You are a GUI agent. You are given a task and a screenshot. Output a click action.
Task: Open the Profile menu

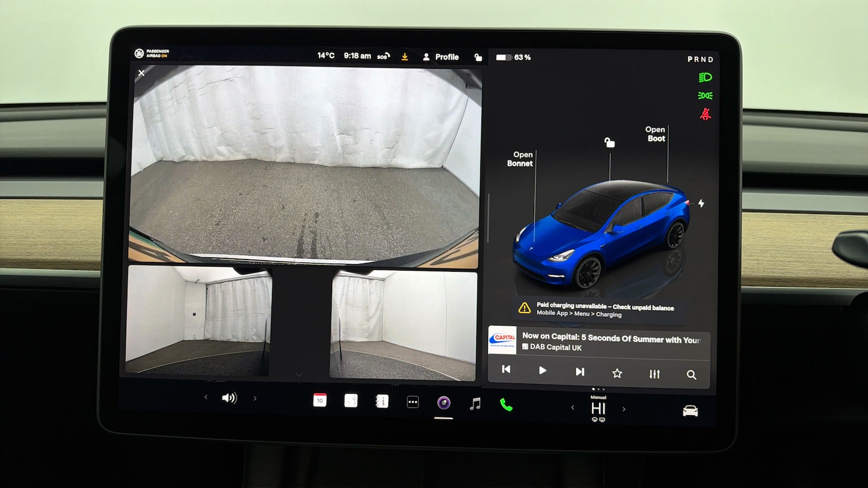tap(441, 57)
